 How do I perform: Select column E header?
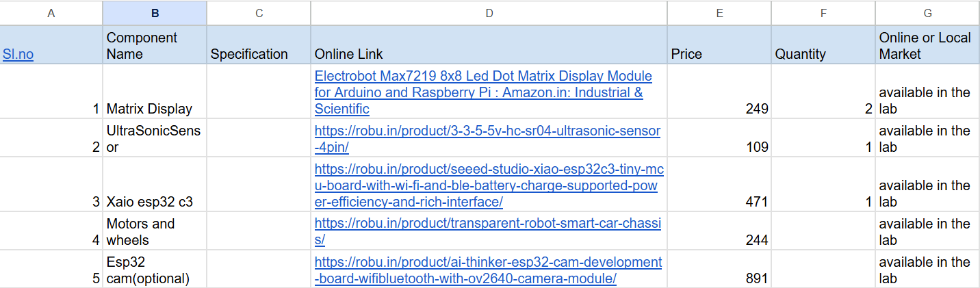pos(719,13)
